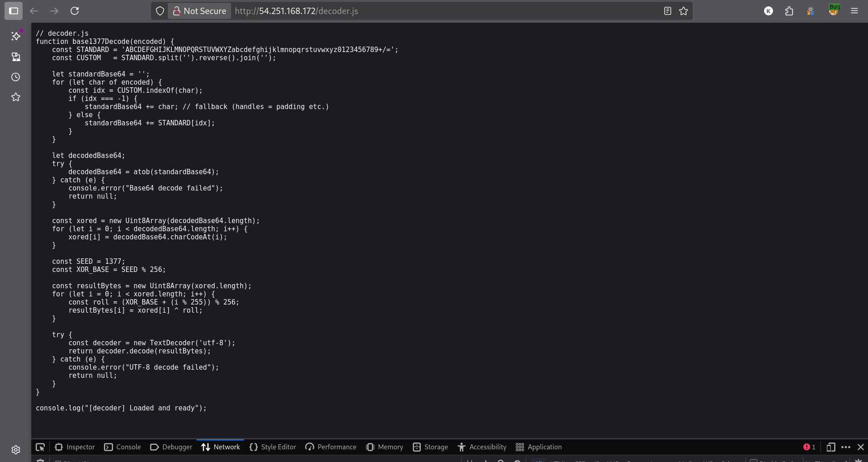Switch to the Console tab
This screenshot has width=868, height=462.
pyautogui.click(x=123, y=447)
